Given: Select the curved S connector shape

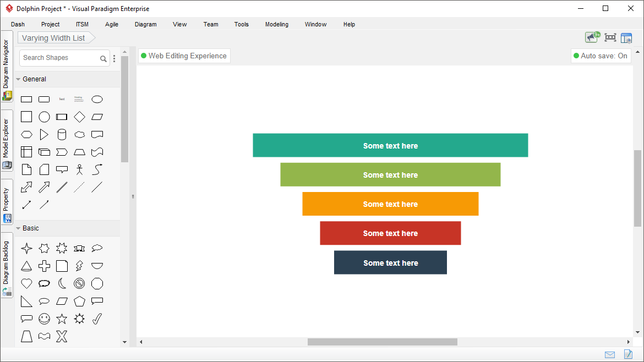Looking at the screenshot, I should coord(97,169).
